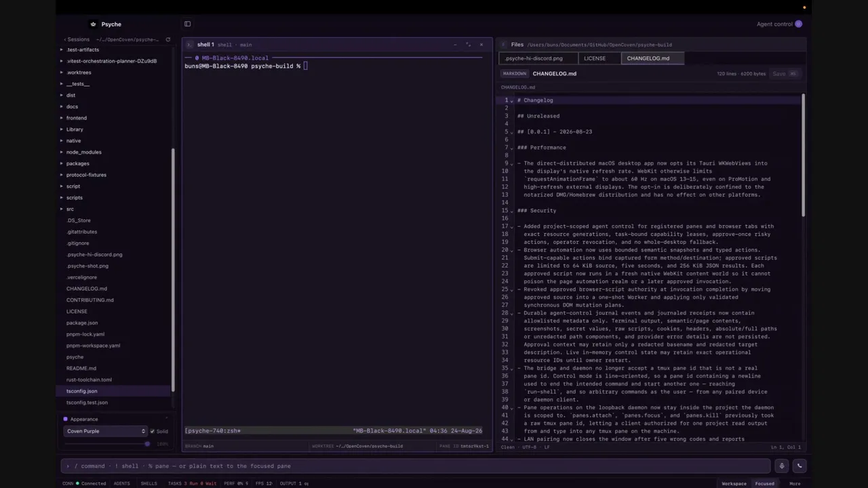Image resolution: width=868 pixels, height=488 pixels.
Task: Click the MARKDOWN language badge
Action: click(x=514, y=74)
